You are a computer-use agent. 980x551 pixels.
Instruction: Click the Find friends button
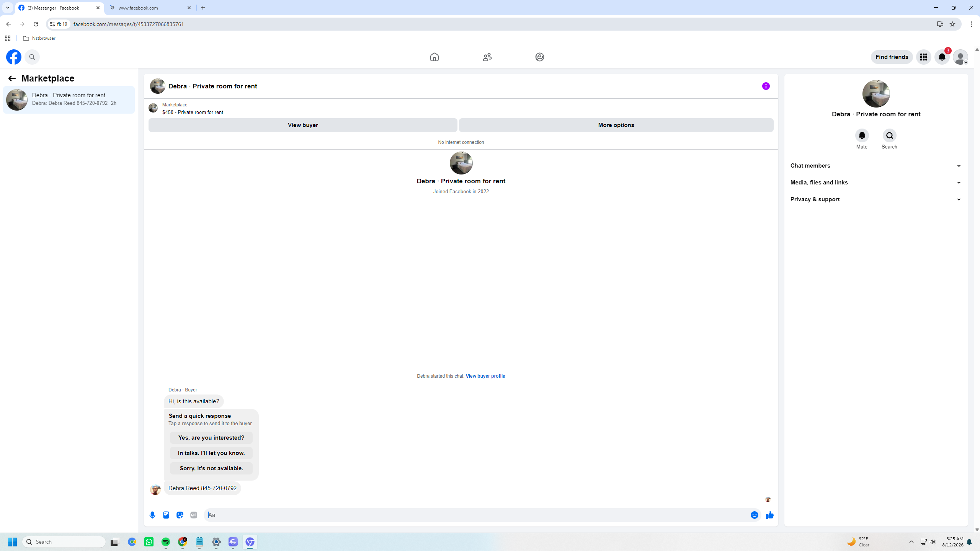pyautogui.click(x=892, y=57)
